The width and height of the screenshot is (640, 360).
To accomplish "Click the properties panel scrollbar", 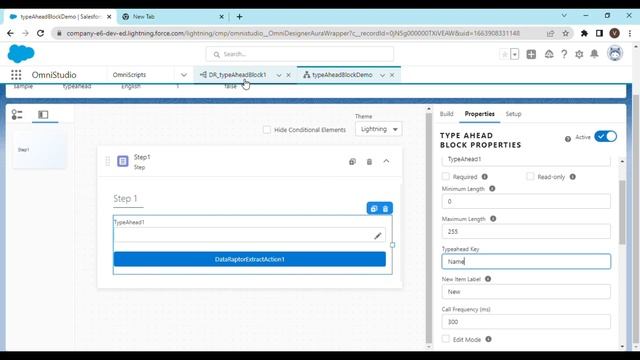I will click(622, 212).
